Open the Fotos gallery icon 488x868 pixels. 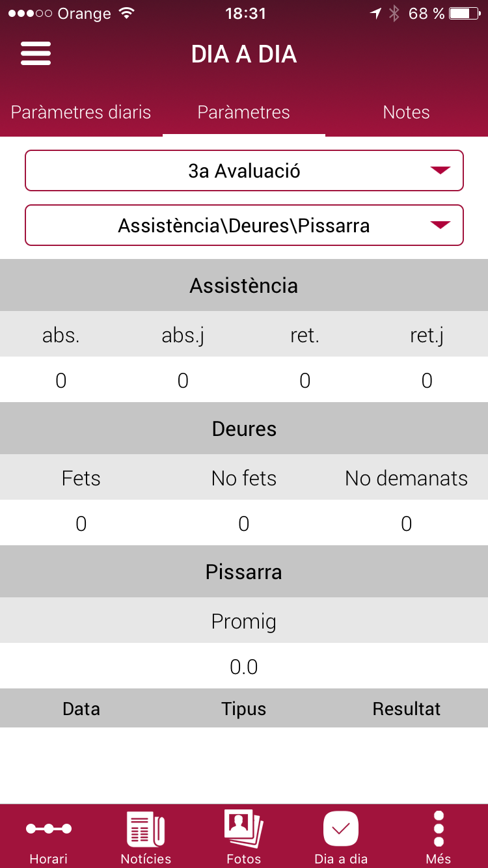point(243,829)
